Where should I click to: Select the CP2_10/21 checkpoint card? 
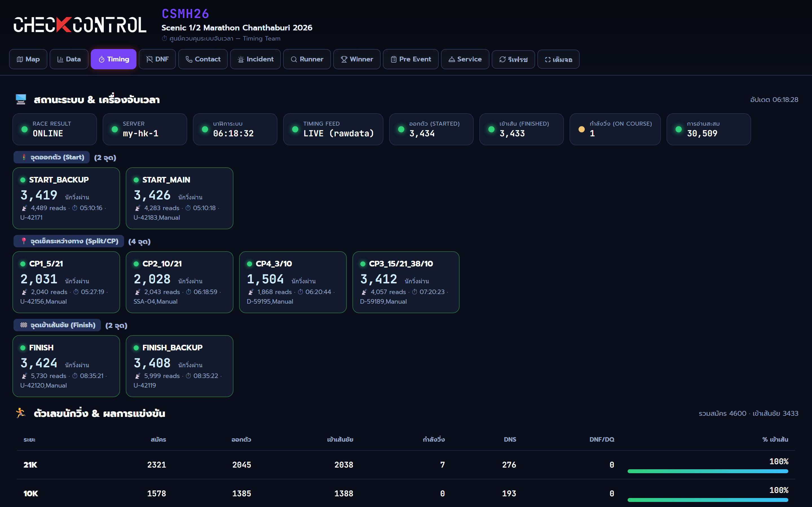[180, 282]
